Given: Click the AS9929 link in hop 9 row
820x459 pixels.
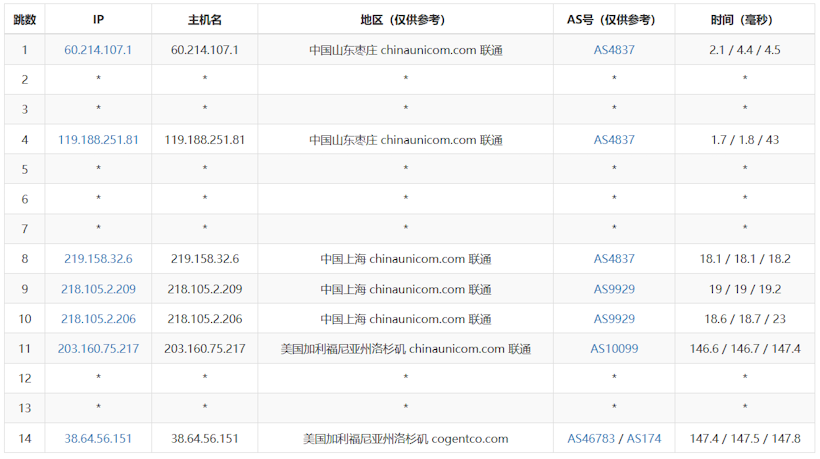Looking at the screenshot, I should (614, 289).
